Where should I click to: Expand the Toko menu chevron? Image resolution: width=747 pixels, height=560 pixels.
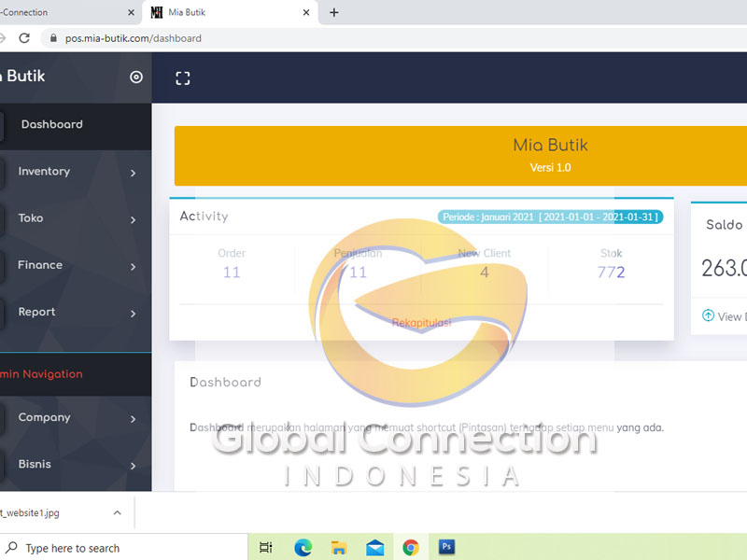pyautogui.click(x=134, y=220)
